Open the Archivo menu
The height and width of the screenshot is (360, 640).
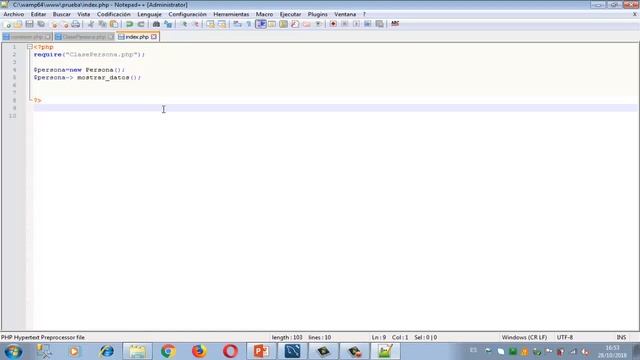13,14
